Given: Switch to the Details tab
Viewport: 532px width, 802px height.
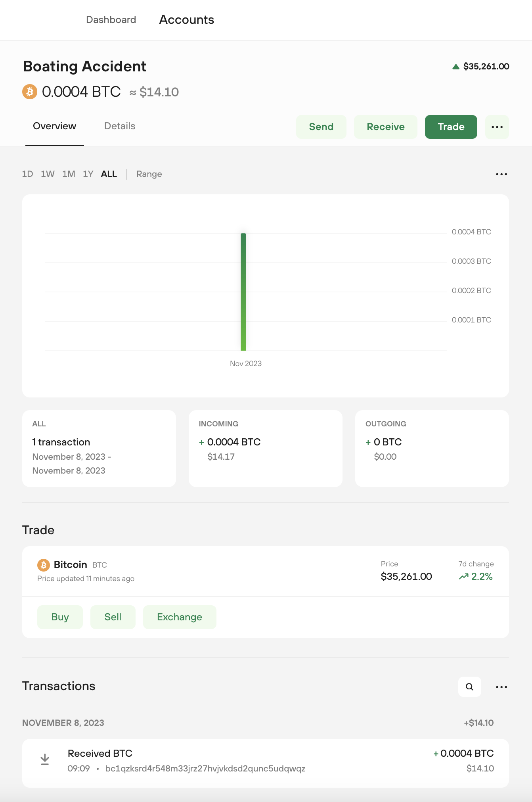Looking at the screenshot, I should pos(120,126).
